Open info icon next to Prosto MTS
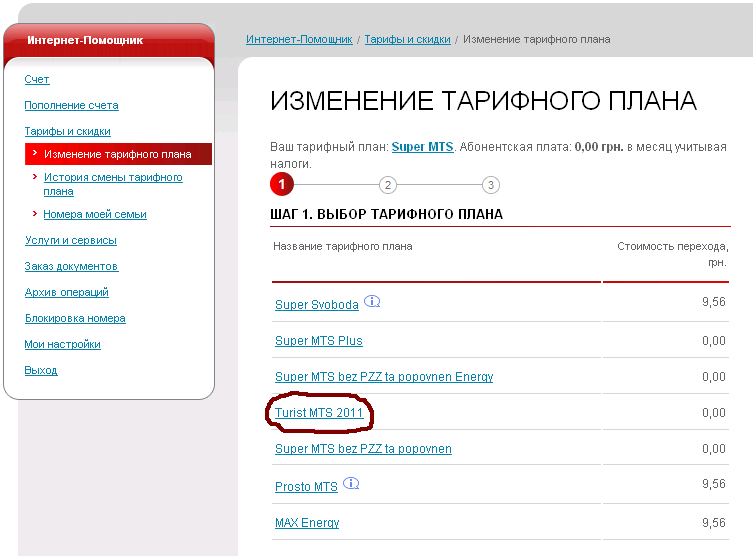The height and width of the screenshot is (556, 753). tap(351, 483)
